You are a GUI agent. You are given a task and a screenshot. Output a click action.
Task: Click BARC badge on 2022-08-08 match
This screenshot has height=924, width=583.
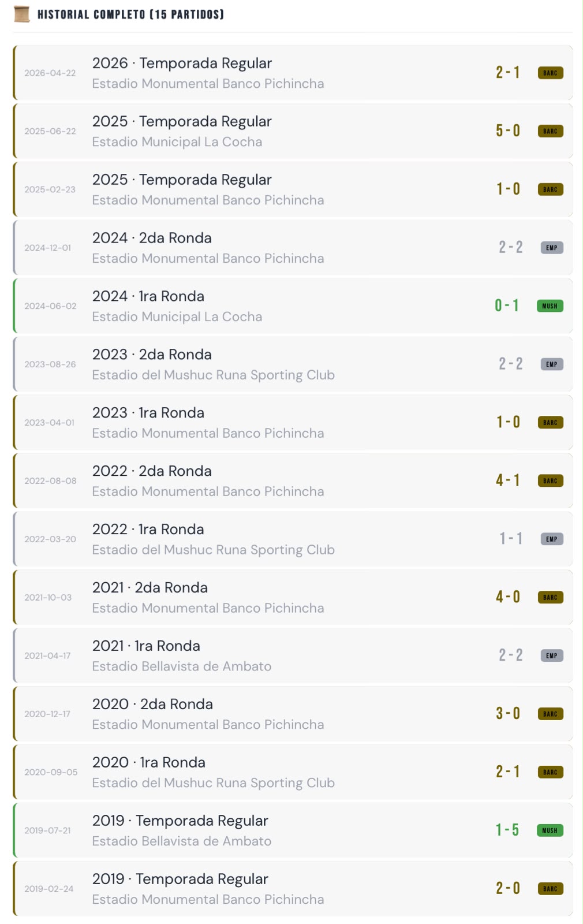click(550, 481)
